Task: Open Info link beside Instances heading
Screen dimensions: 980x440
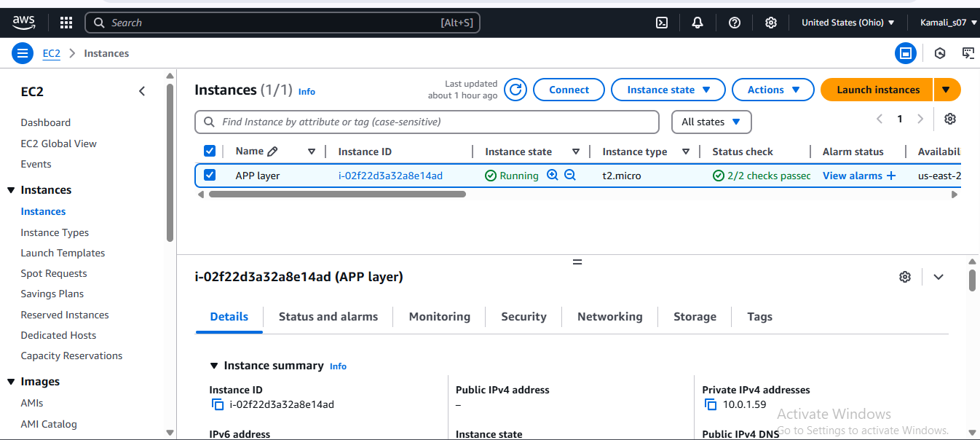Action: [307, 92]
